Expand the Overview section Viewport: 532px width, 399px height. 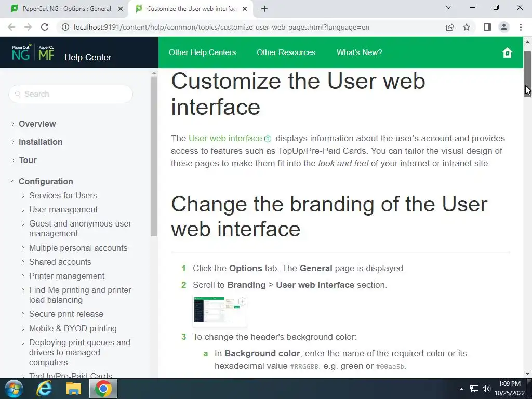13,124
